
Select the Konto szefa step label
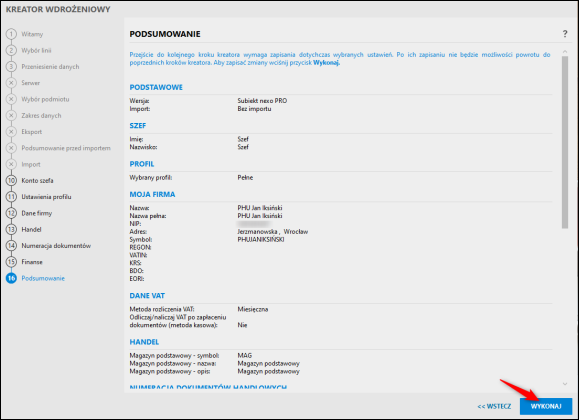point(37,181)
